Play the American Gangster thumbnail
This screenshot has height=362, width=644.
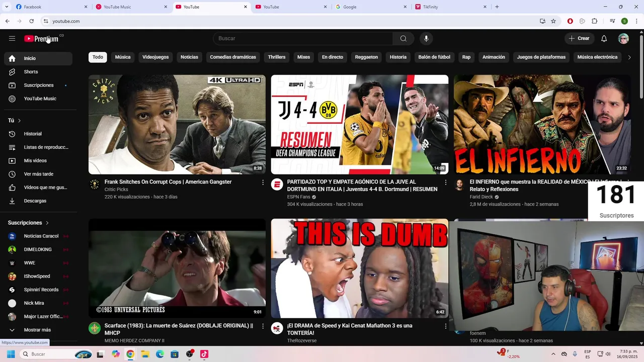tap(177, 125)
